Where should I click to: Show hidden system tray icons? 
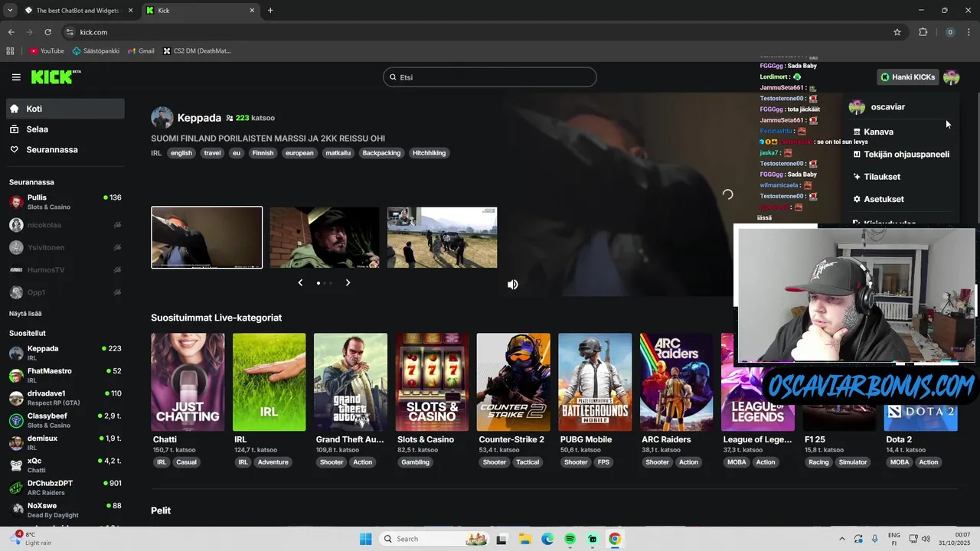(x=842, y=539)
